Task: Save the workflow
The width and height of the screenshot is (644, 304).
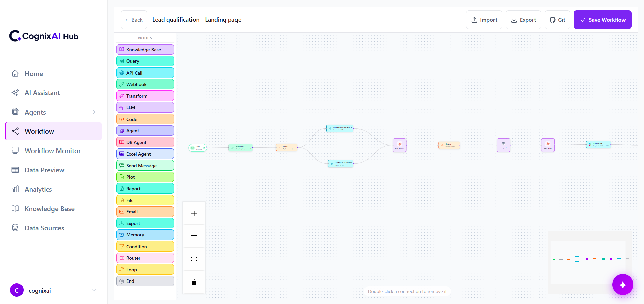Action: [603, 20]
